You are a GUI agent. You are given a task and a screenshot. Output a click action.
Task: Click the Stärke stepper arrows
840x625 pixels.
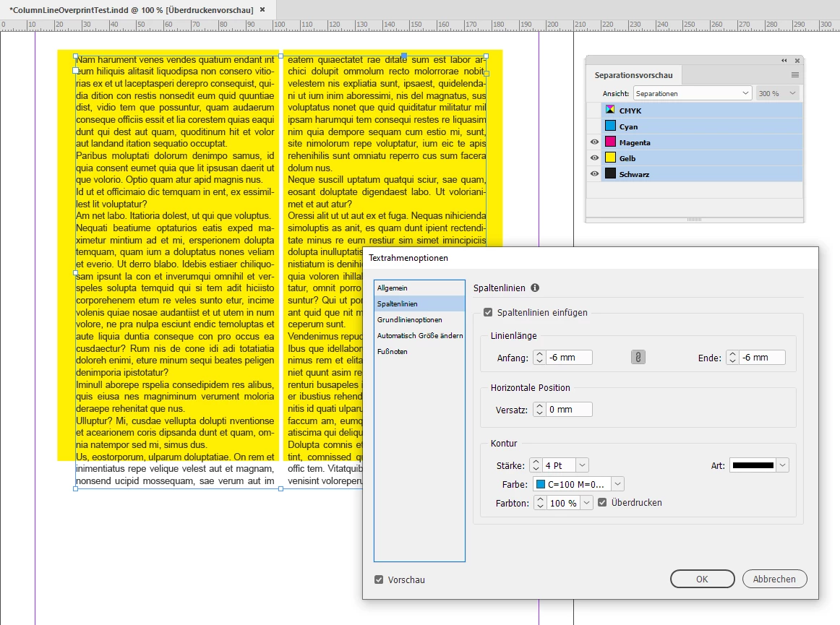pos(536,465)
